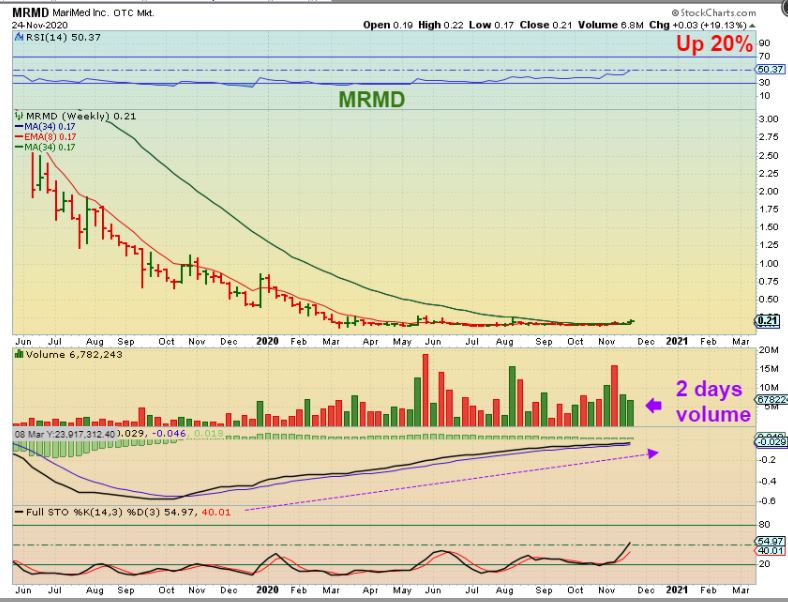Click the Open 0.19 header value
The image size is (788, 602).
(x=387, y=25)
